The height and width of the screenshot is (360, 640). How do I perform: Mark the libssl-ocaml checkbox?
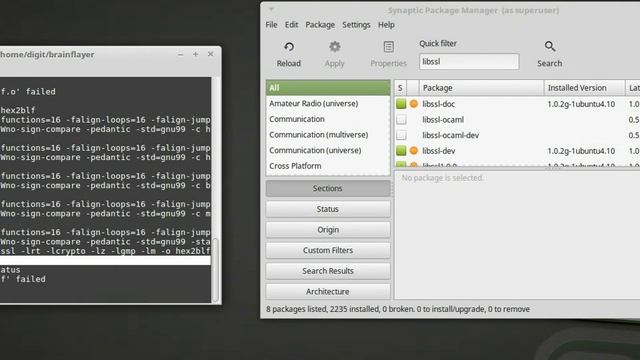coord(401,119)
